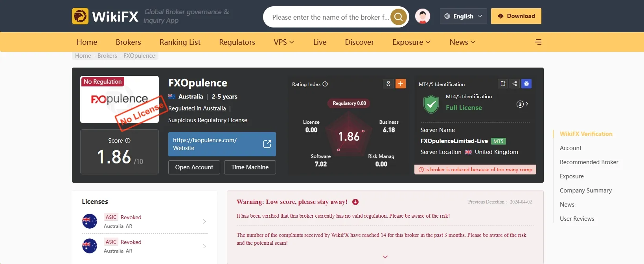Image resolution: width=644 pixels, height=264 pixels.
Task: Jump to User Reviews section
Action: (x=577, y=219)
